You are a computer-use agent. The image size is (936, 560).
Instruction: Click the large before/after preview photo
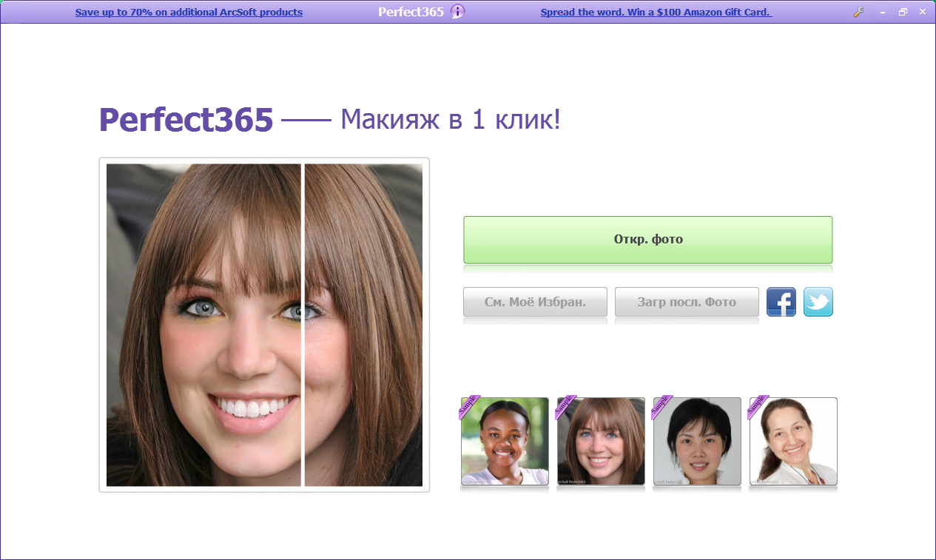[264, 325]
